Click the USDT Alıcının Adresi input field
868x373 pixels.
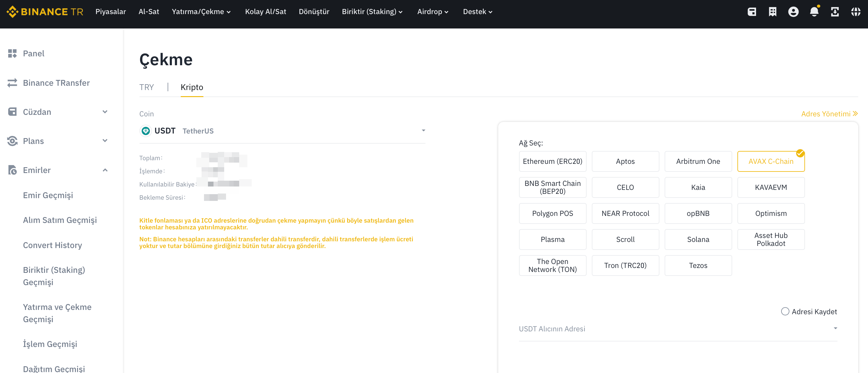pyautogui.click(x=678, y=329)
